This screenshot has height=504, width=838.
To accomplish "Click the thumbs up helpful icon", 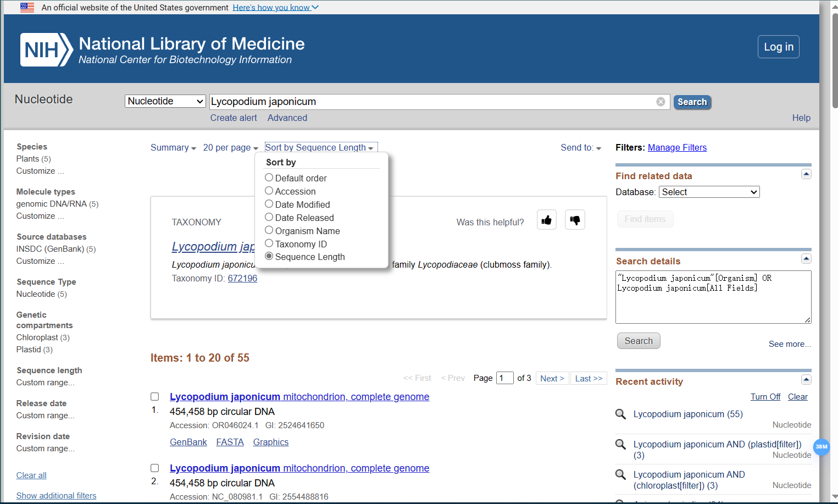I will (x=546, y=220).
